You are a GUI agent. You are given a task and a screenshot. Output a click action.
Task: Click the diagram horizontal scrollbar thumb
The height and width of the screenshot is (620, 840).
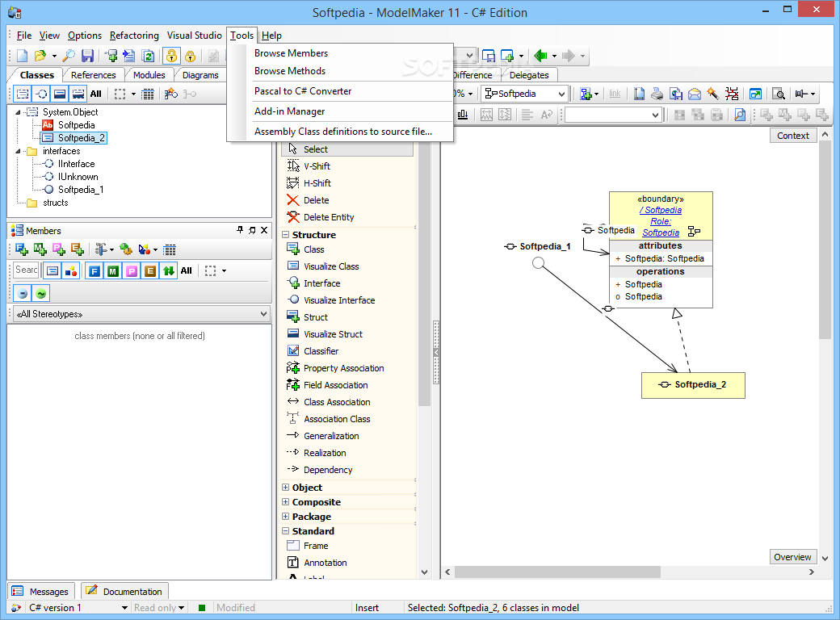(x=557, y=572)
